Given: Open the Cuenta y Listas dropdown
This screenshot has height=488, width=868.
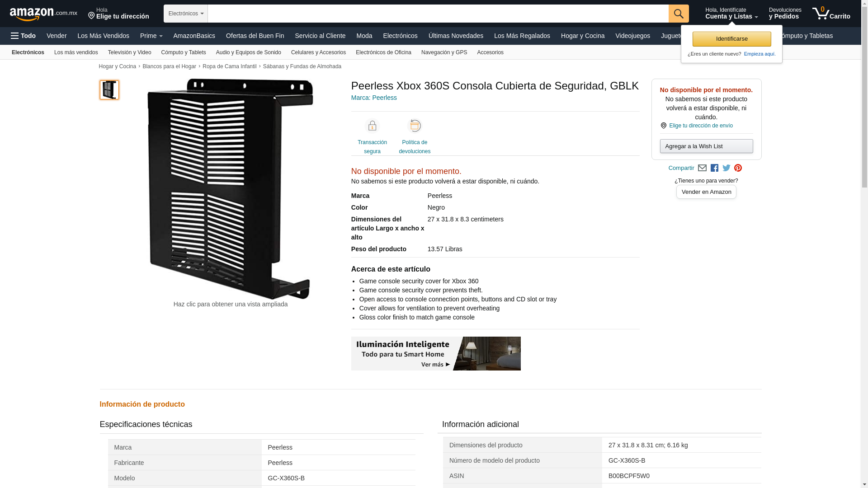Looking at the screenshot, I should tap(731, 14).
